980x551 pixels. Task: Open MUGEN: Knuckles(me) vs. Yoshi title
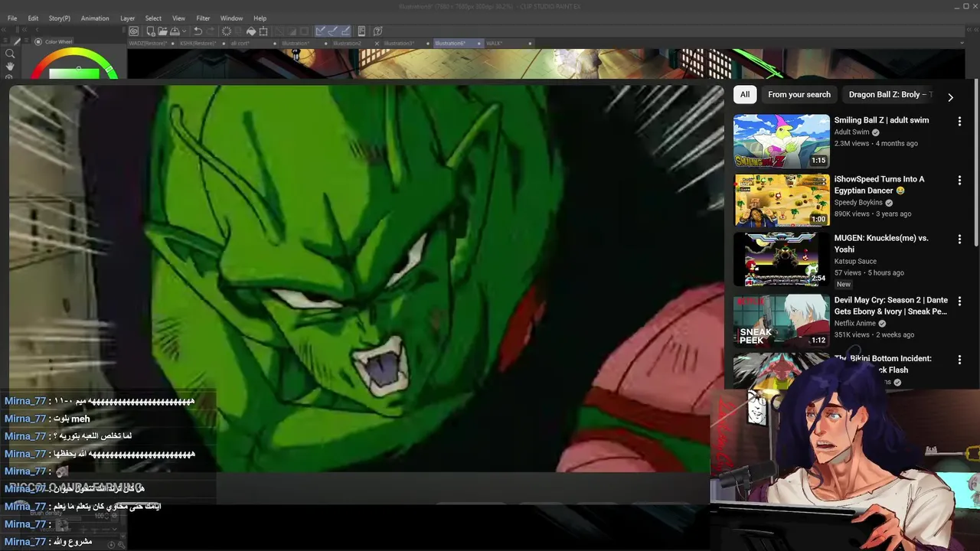tap(881, 243)
